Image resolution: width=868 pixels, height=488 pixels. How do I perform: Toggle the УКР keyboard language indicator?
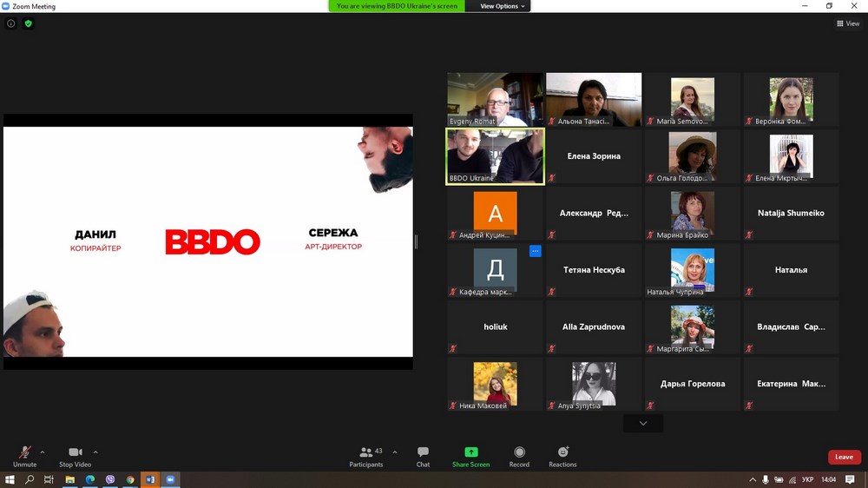tap(807, 479)
